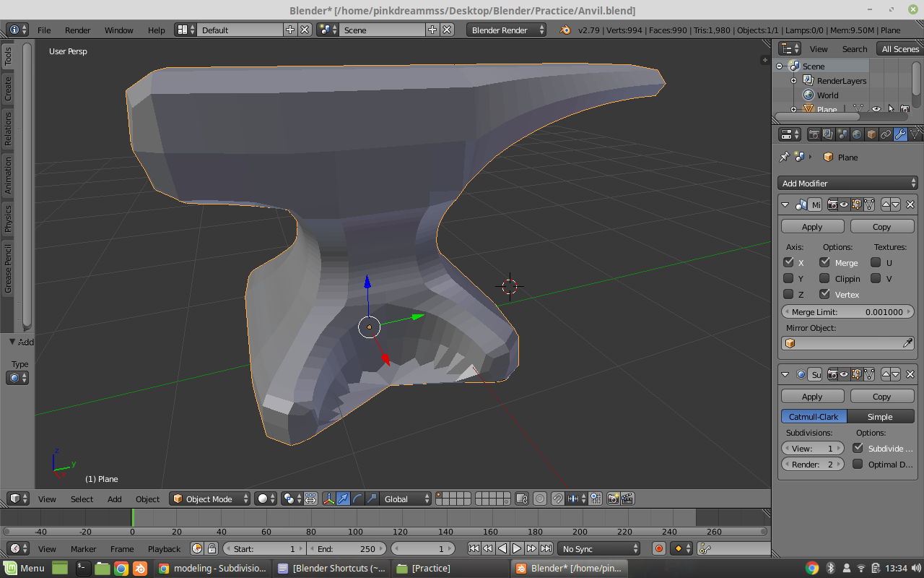
Task: Select Catmull-Clark subdivision type
Action: (814, 416)
